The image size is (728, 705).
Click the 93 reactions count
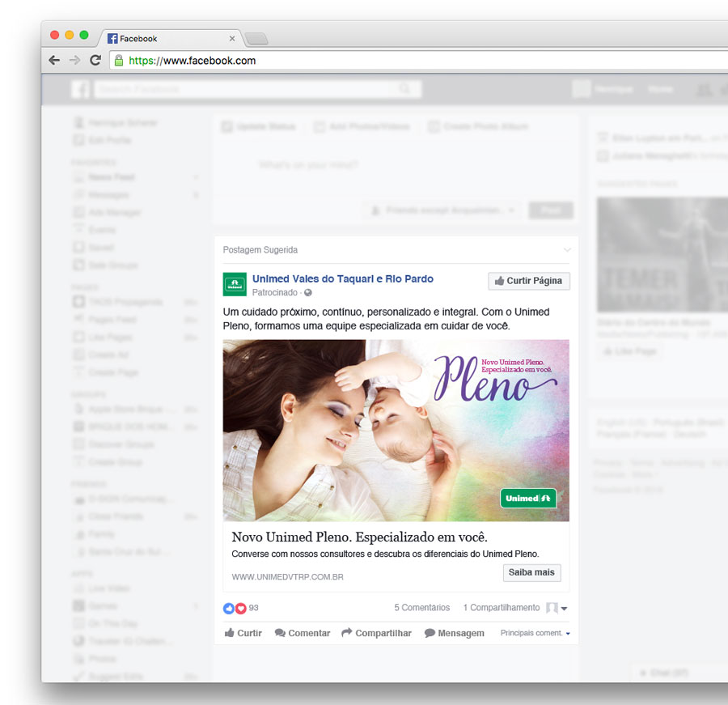coord(253,608)
